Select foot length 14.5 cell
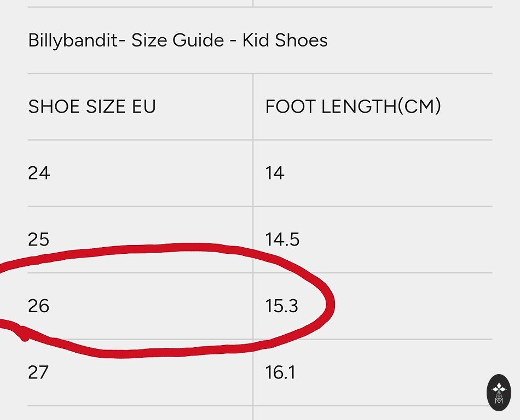This screenshot has width=520, height=420. pos(282,239)
